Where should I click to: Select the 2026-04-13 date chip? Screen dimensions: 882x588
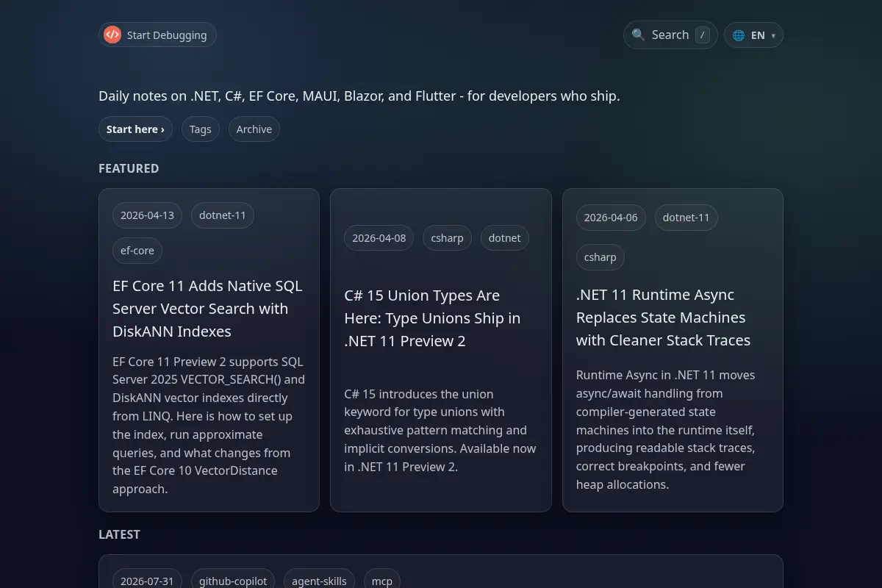coord(147,215)
